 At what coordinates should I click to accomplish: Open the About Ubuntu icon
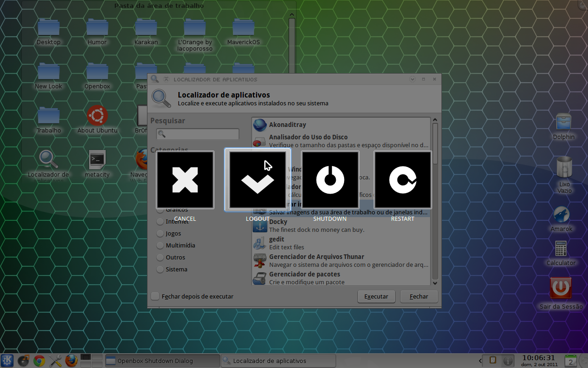(97, 116)
